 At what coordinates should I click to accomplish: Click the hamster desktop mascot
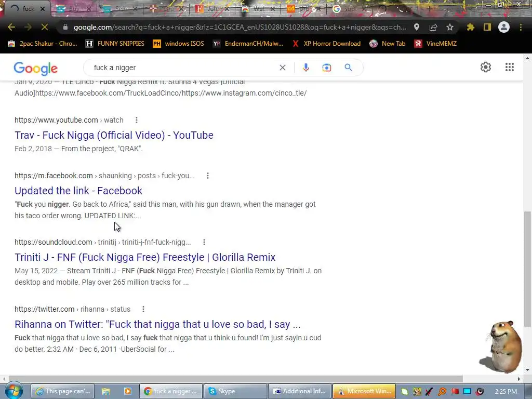pyautogui.click(x=501, y=347)
